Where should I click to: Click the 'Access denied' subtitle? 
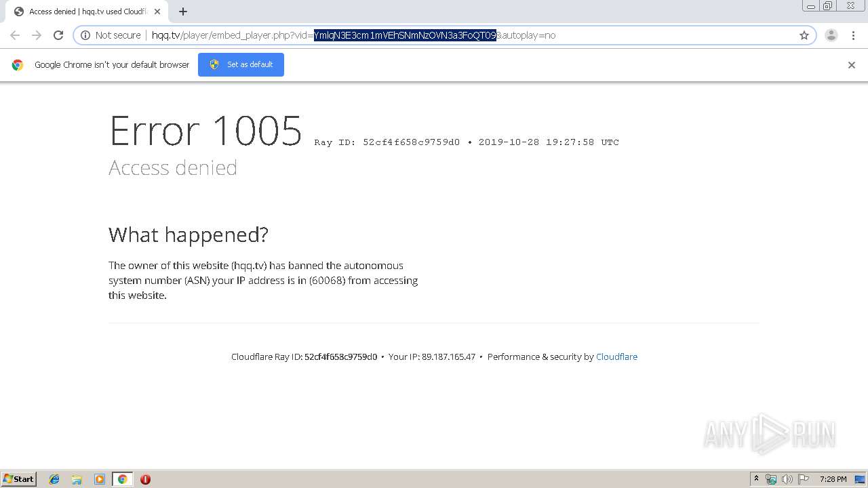tap(173, 167)
